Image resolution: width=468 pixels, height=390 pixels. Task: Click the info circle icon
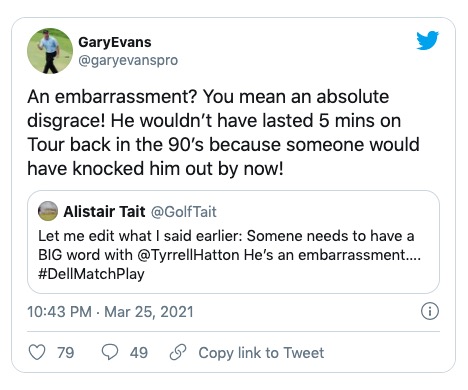[430, 311]
